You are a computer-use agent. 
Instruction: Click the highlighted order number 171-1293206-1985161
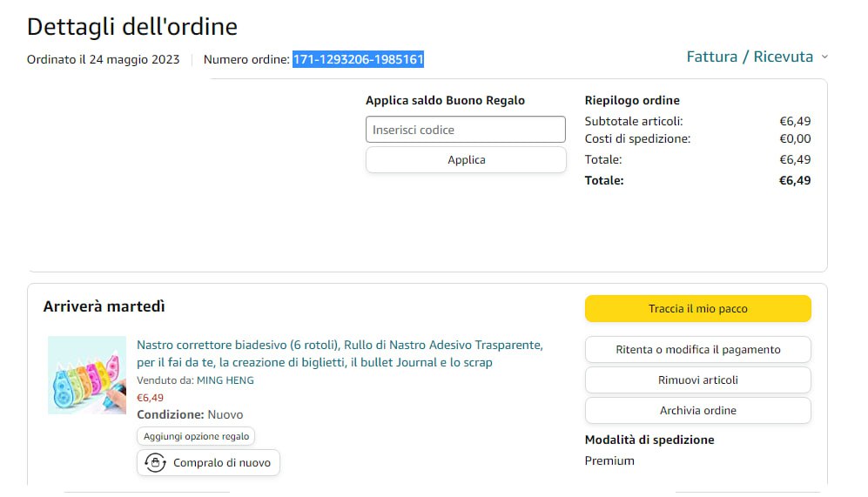click(x=358, y=59)
